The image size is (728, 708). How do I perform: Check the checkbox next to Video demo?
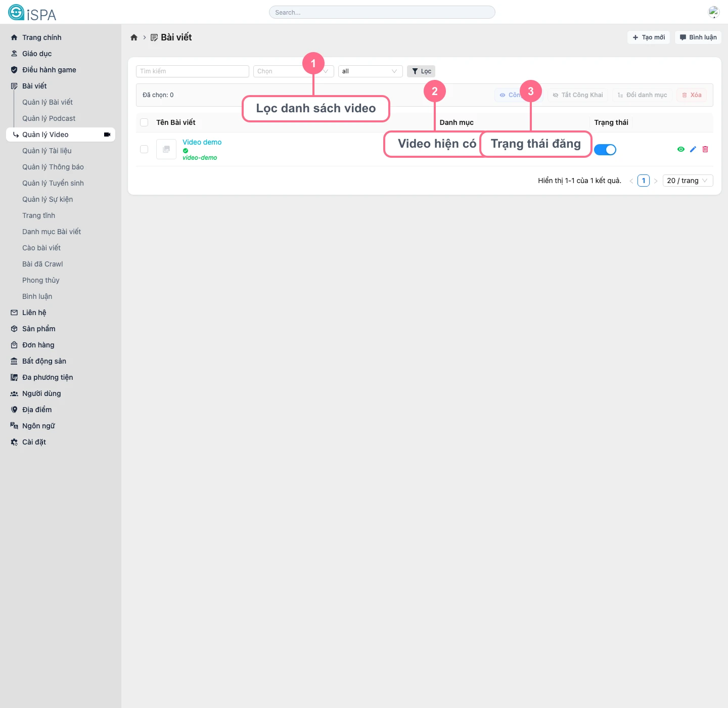pyautogui.click(x=144, y=149)
